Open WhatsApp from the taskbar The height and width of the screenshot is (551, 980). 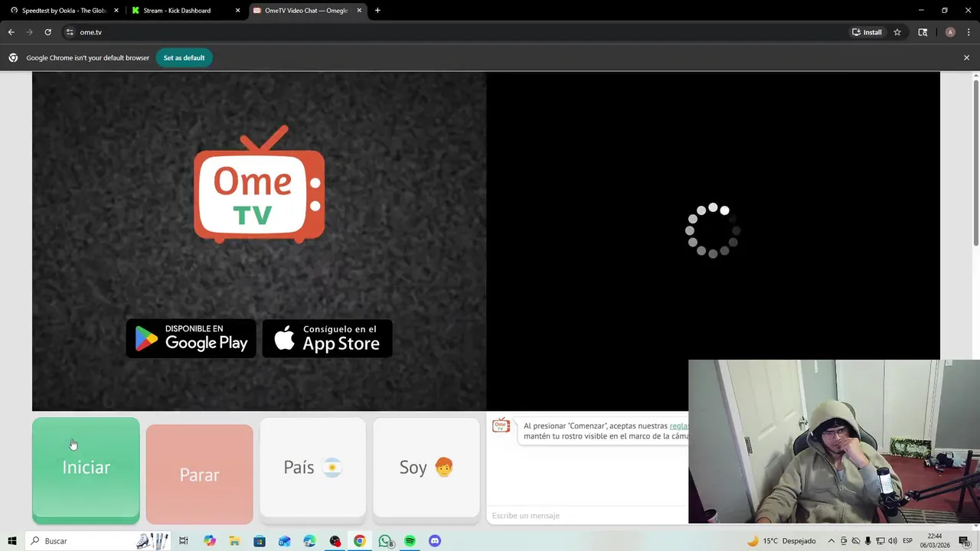click(385, 541)
